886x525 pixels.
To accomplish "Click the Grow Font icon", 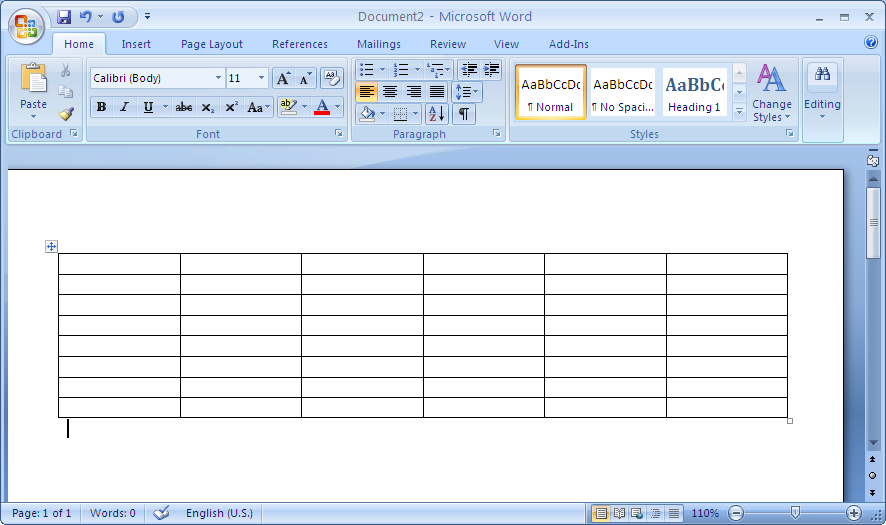I will (283, 78).
